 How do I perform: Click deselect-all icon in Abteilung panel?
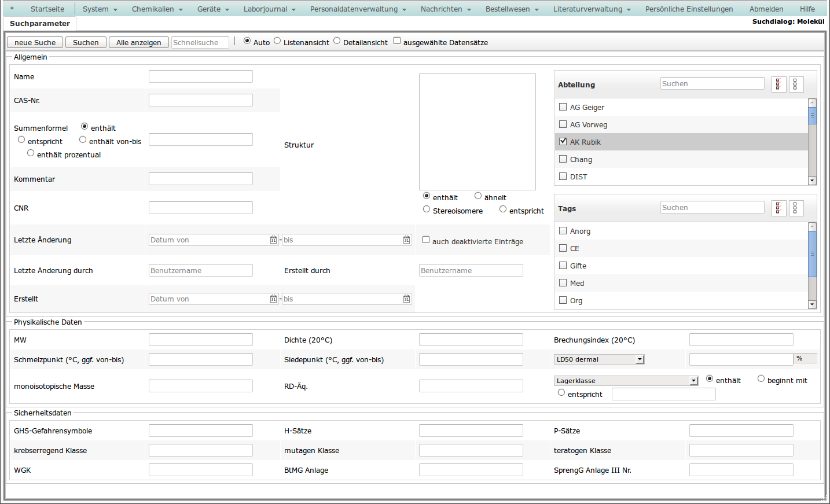795,84
